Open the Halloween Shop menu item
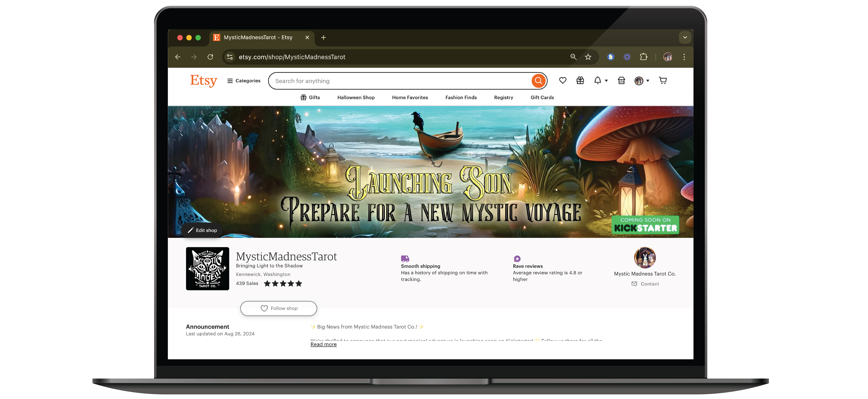This screenshot has width=868, height=399. pyautogui.click(x=356, y=97)
